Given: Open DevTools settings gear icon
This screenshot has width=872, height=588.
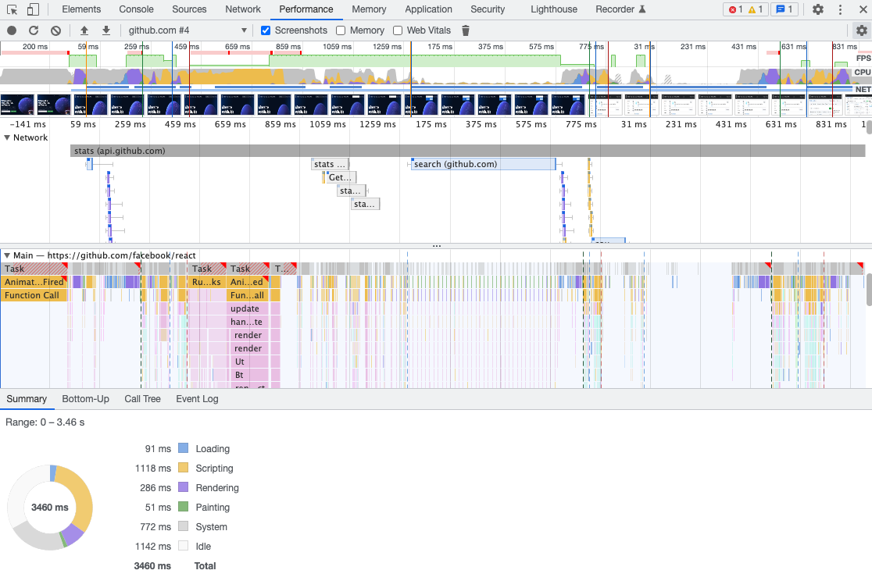Looking at the screenshot, I should tap(818, 9).
